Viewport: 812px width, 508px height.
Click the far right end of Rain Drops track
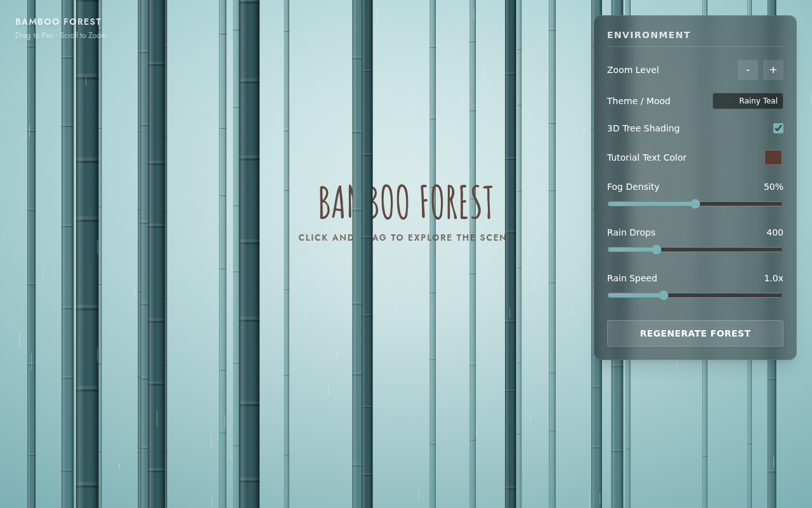tap(780, 250)
